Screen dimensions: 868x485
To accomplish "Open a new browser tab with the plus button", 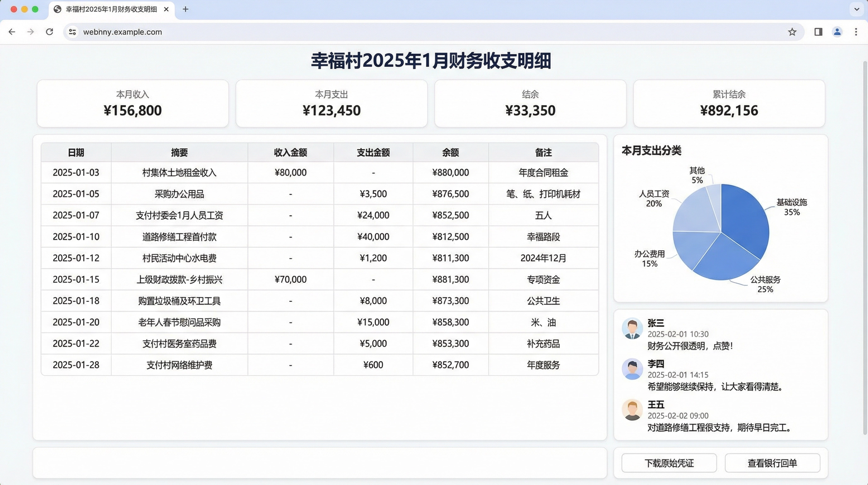I will (x=185, y=9).
